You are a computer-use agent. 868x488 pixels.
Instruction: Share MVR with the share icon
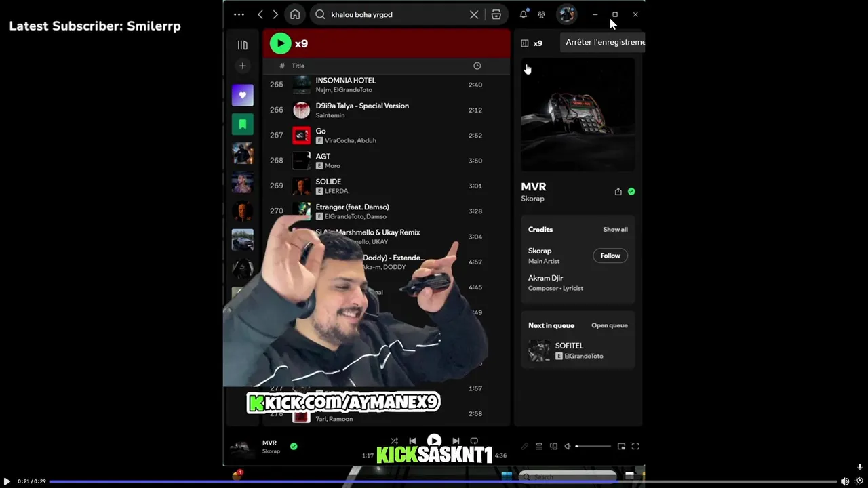(618, 192)
